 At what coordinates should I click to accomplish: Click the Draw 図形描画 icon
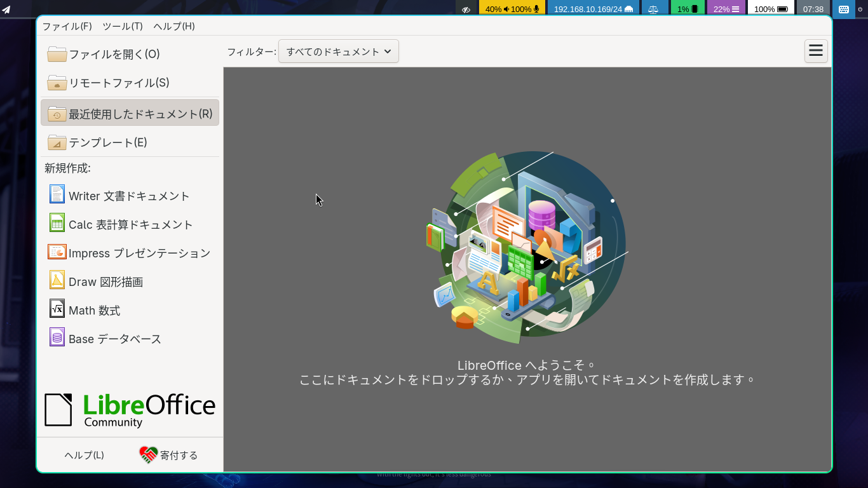click(57, 280)
